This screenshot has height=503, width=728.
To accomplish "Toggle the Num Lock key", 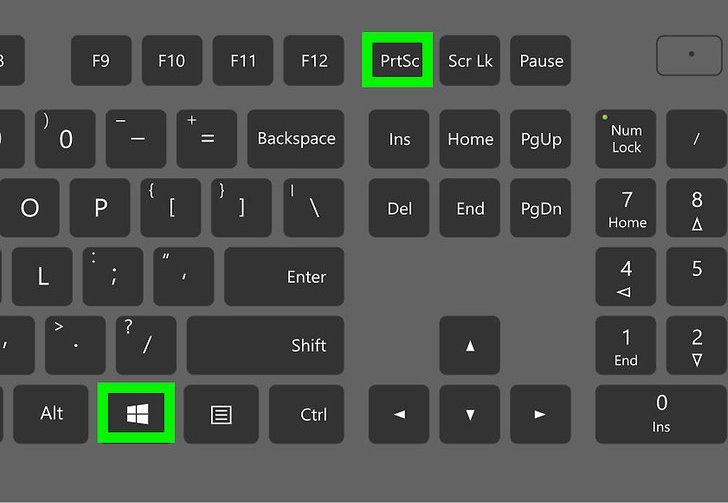I will [x=625, y=139].
